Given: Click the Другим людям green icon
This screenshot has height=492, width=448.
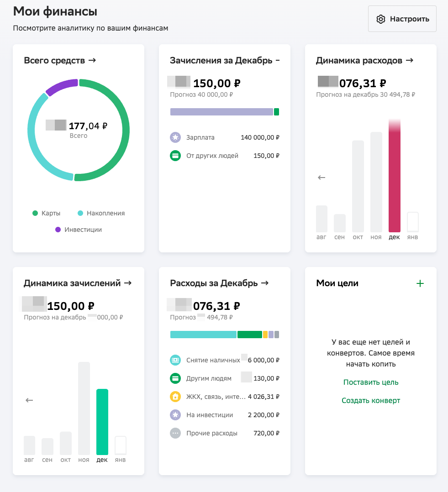Looking at the screenshot, I should (x=175, y=378).
